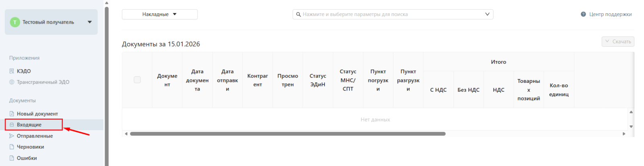Click the KЭДО document icon in sidebar
Image resolution: width=644 pixels, height=166 pixels.
coord(12,71)
